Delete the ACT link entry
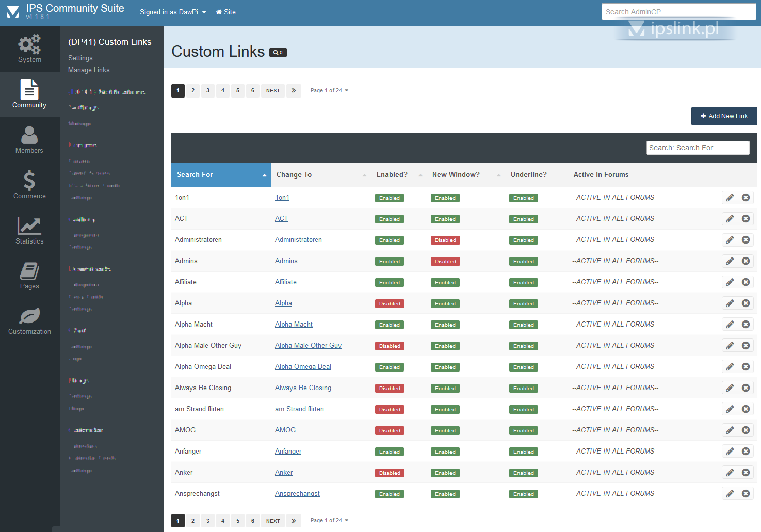The height and width of the screenshot is (532, 761). 746,219
